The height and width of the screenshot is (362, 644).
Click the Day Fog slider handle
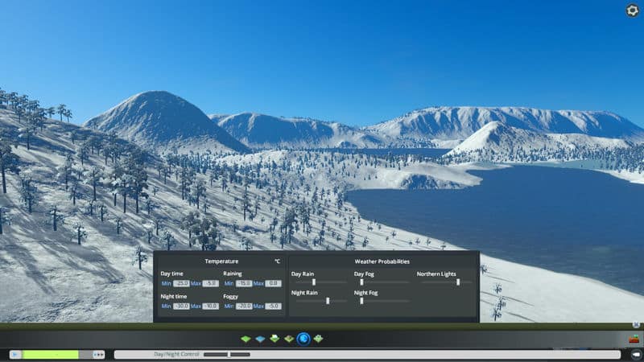click(x=361, y=282)
